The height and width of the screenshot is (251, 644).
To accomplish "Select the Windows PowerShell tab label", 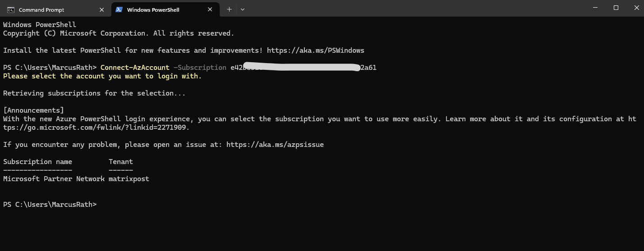I will point(153,9).
